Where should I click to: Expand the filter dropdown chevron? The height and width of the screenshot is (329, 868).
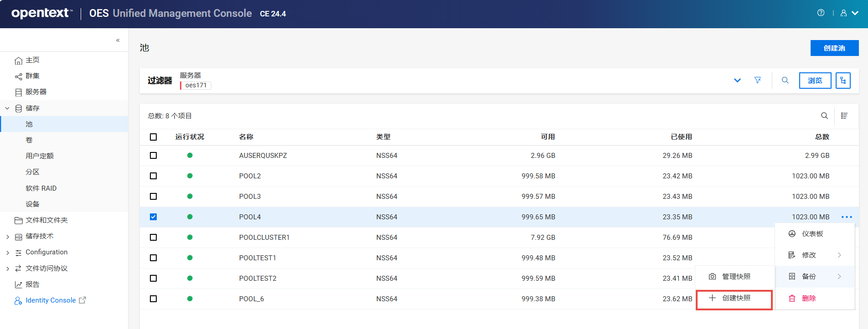pos(737,81)
